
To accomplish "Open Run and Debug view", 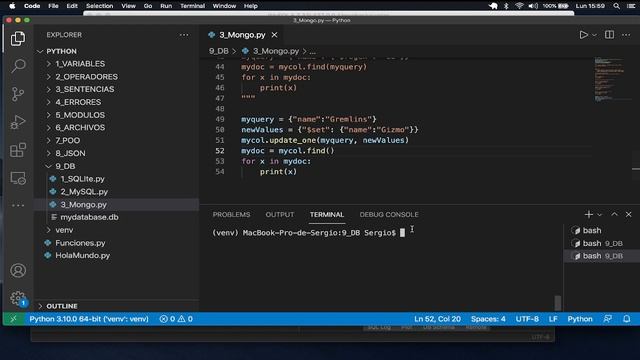I will (18, 122).
